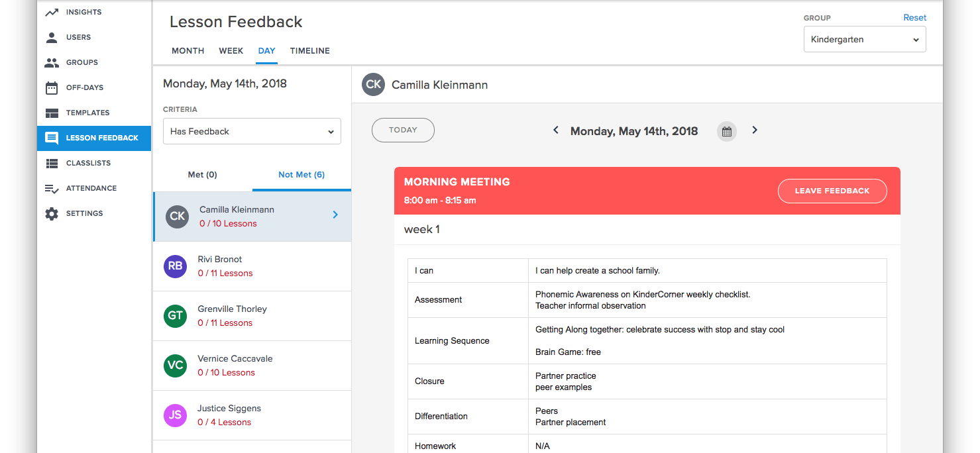
Task: Select Vernice Caccavale from the teacher list
Action: (x=252, y=366)
